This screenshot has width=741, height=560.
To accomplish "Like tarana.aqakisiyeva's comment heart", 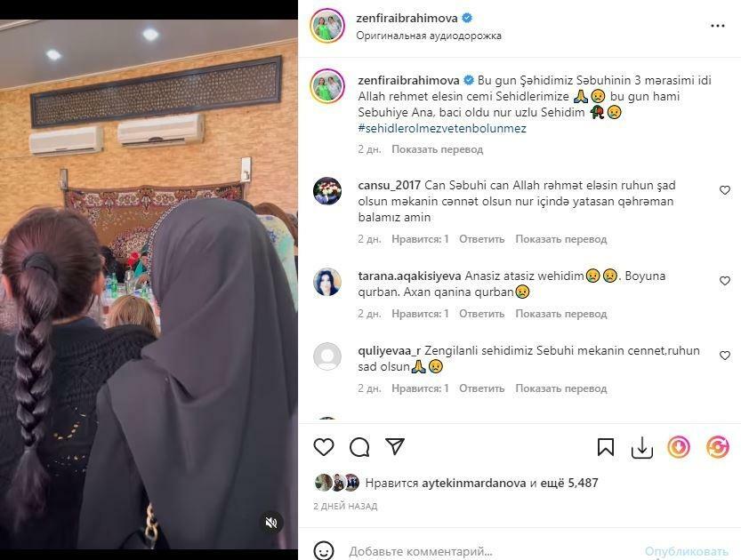I will 724,281.
